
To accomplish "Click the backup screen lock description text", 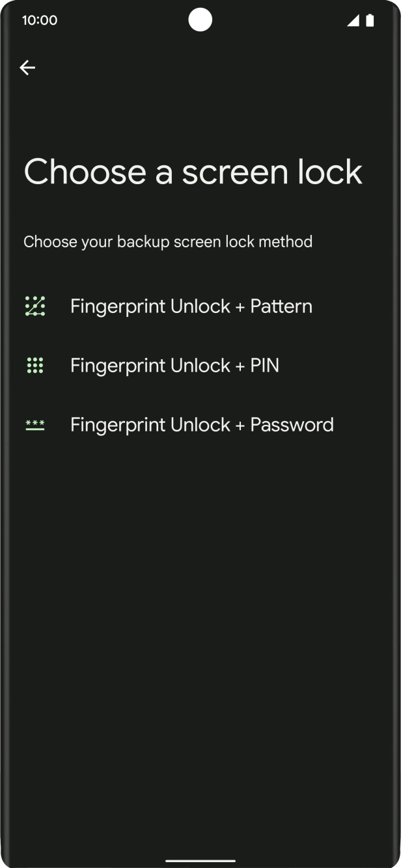I will (x=168, y=241).
